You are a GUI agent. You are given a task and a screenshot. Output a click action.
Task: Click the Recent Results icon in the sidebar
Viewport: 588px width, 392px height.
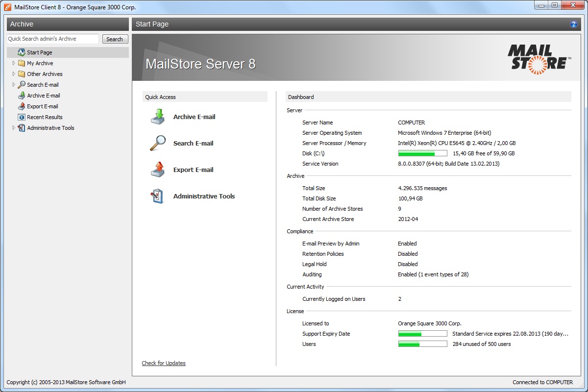(x=22, y=117)
